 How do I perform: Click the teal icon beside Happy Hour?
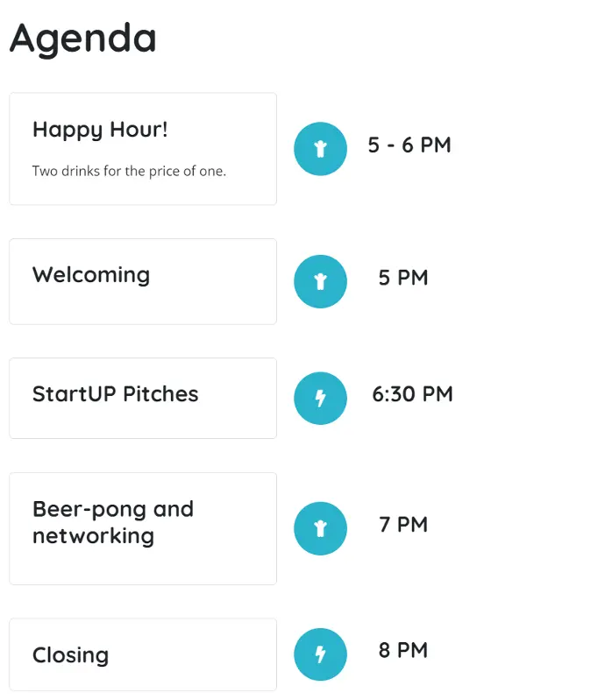pyautogui.click(x=320, y=149)
